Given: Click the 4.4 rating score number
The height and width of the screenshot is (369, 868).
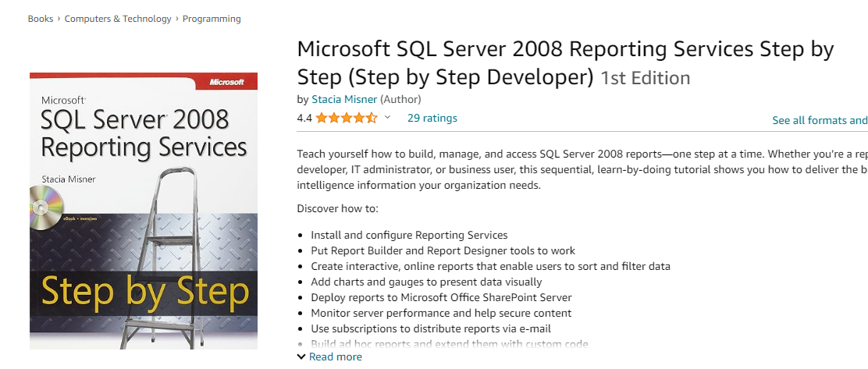Looking at the screenshot, I should click(x=304, y=118).
